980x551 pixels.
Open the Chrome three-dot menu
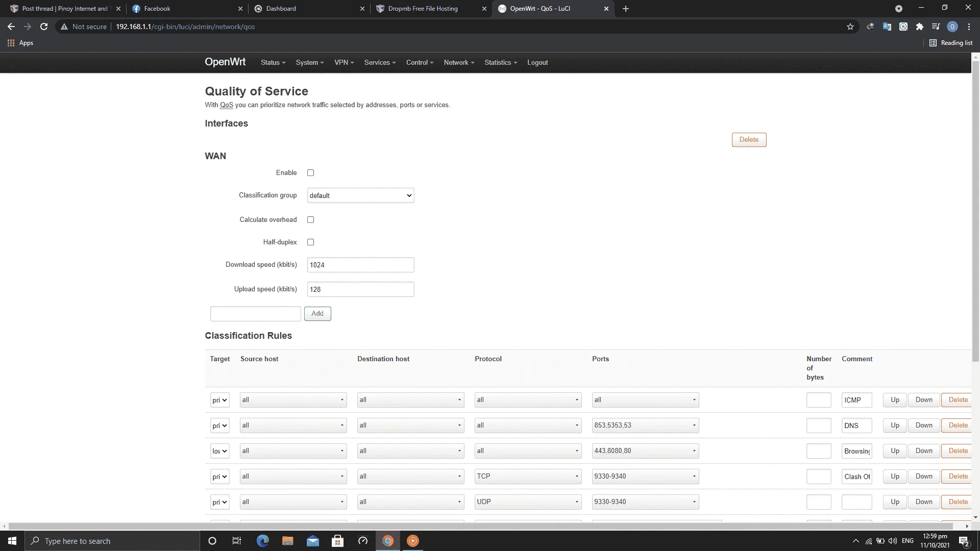click(x=969, y=27)
